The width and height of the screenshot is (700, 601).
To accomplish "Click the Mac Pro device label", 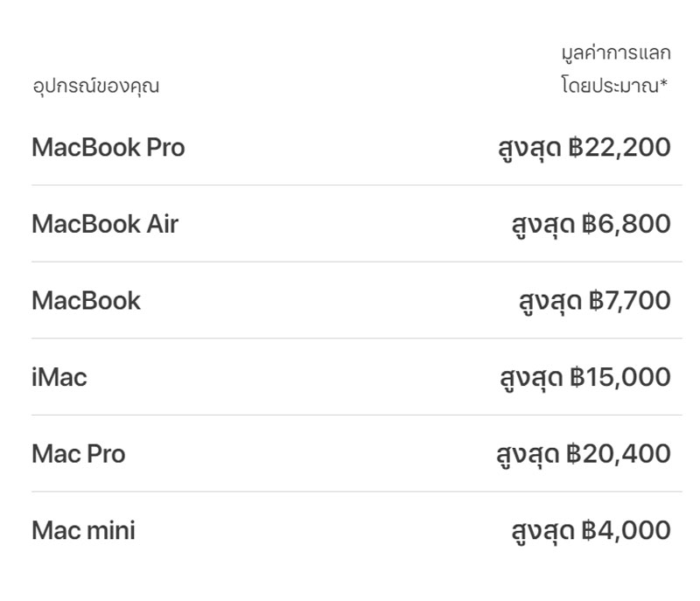I will tap(79, 454).
